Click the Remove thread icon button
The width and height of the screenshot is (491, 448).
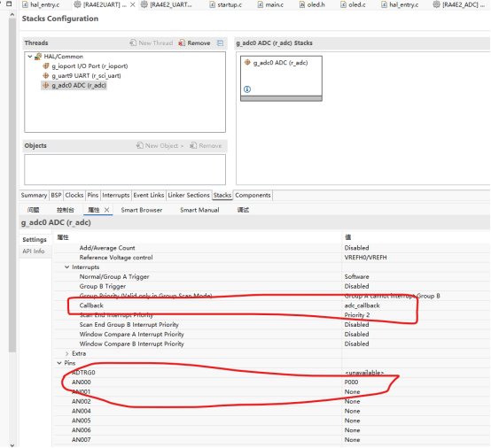click(x=182, y=42)
